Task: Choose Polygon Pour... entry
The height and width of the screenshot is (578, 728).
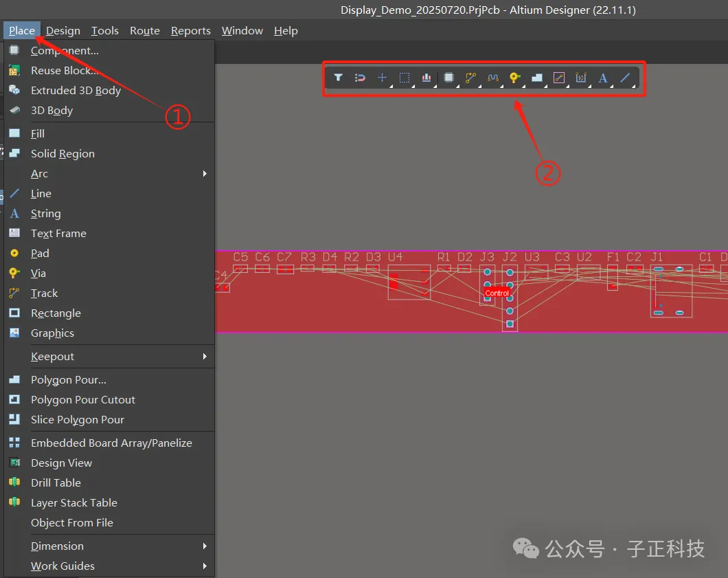Action: pos(109,380)
